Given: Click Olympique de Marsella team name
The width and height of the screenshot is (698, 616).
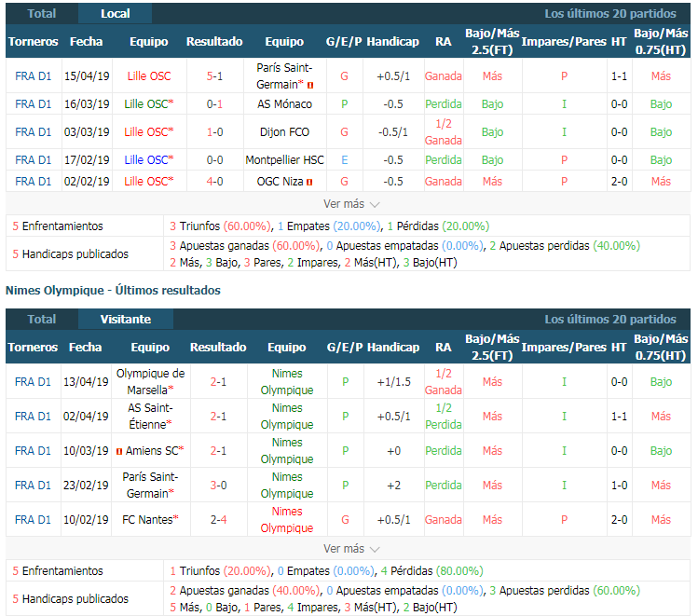Looking at the screenshot, I should pos(149,382).
